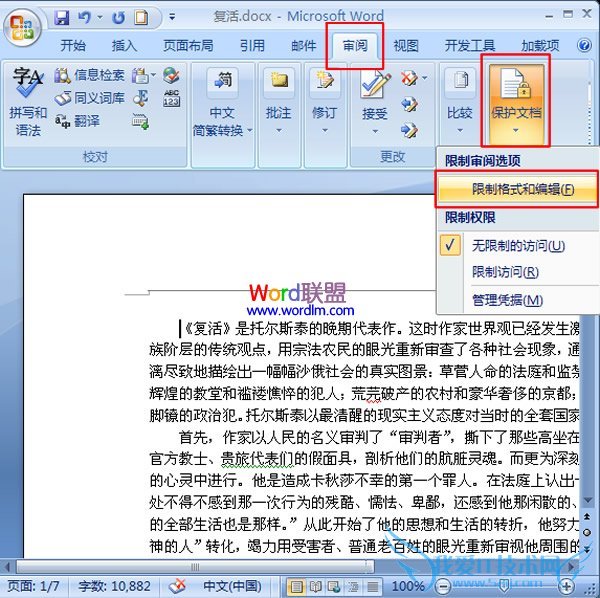Switch to Draft view
The image size is (600, 598).
(372, 586)
